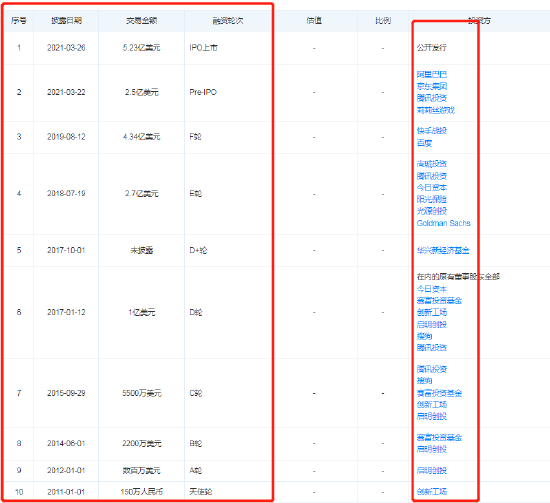Click 创新工场 in the C轮 row
This screenshot has width=550, height=503.
[431, 405]
